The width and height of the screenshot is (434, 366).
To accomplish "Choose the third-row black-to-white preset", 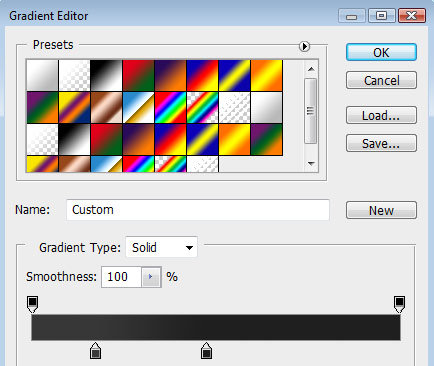I will click(74, 140).
